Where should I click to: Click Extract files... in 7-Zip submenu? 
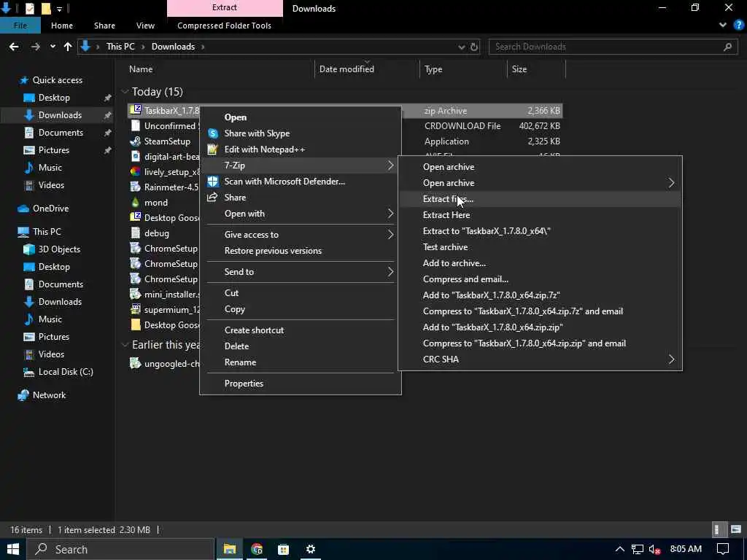(x=540, y=199)
